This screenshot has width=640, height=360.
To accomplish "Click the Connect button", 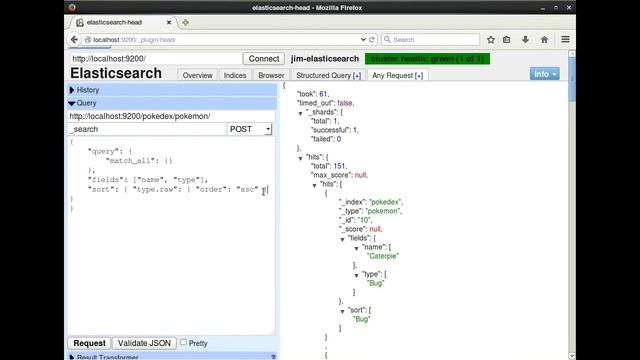I will [264, 59].
